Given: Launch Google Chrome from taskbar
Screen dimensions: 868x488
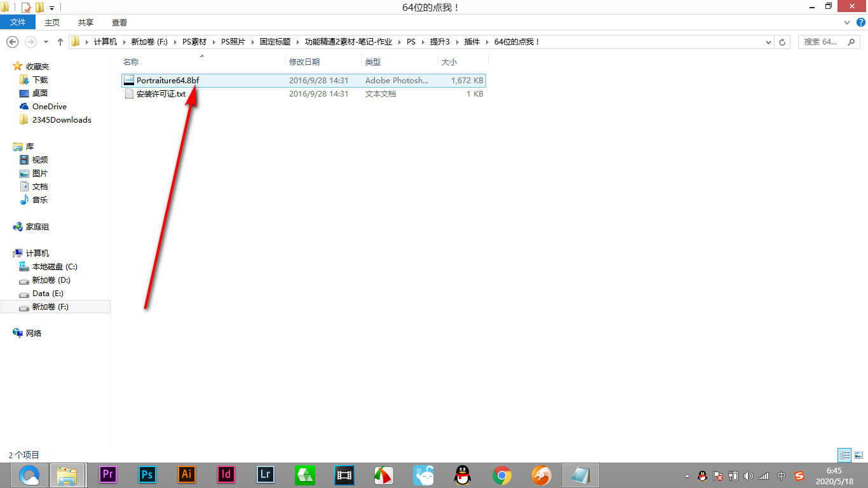Looking at the screenshot, I should (502, 475).
